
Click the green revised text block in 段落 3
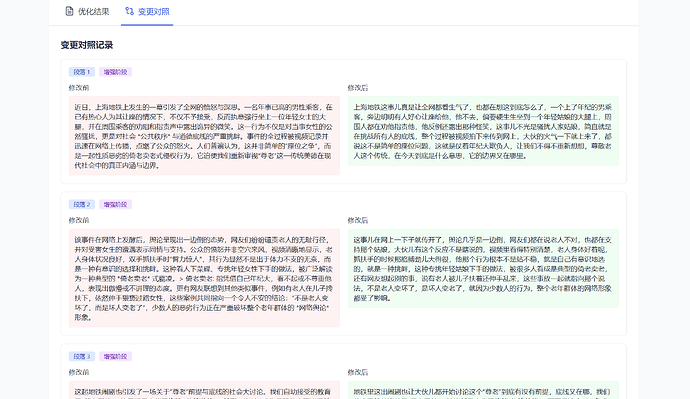click(483, 390)
